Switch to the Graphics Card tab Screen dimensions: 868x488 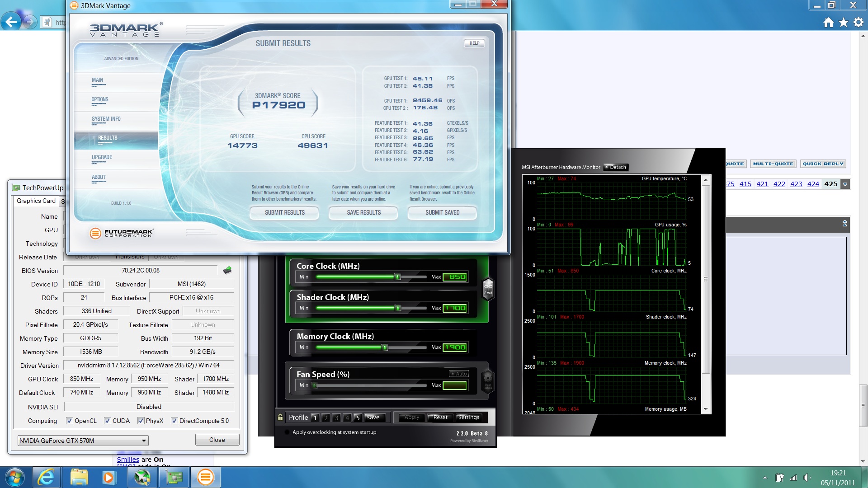36,201
